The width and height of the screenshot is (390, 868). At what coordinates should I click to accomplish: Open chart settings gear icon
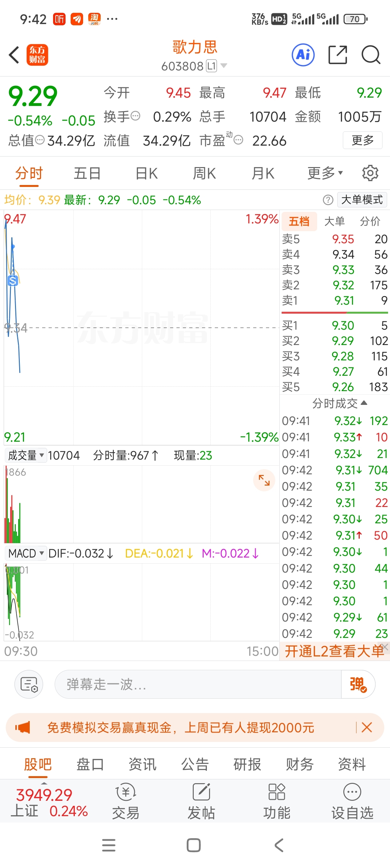370,173
